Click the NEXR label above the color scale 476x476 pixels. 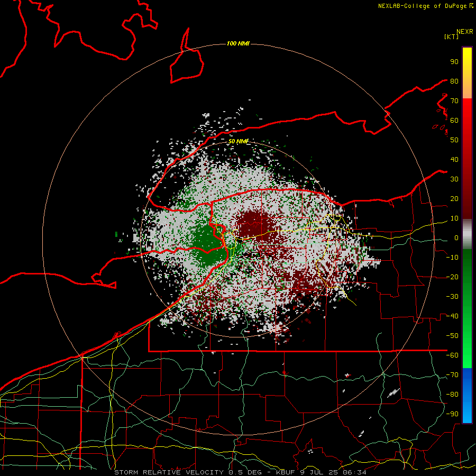point(465,32)
